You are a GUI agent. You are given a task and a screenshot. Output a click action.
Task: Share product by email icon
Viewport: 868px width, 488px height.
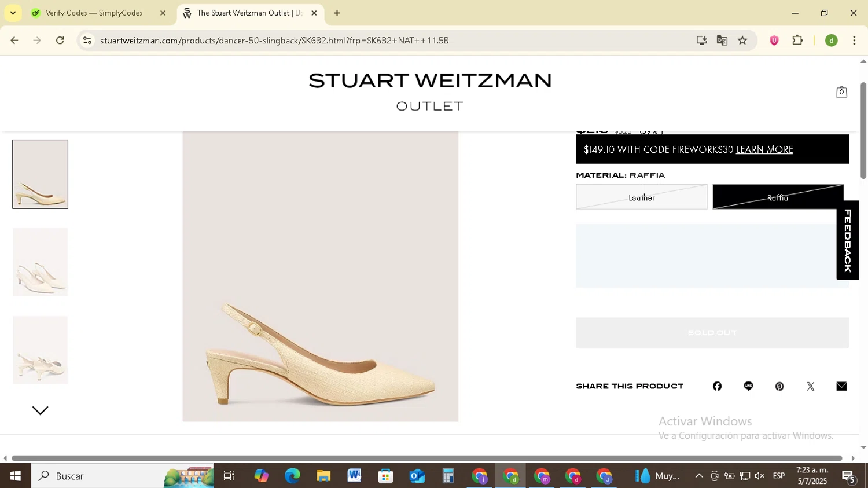[x=841, y=386]
